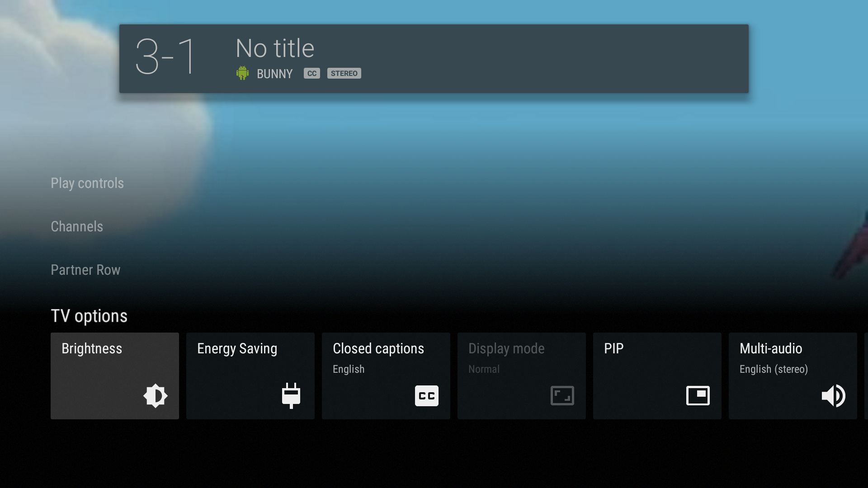
Task: Click the Display Mode aspect ratio icon
Action: (561, 396)
